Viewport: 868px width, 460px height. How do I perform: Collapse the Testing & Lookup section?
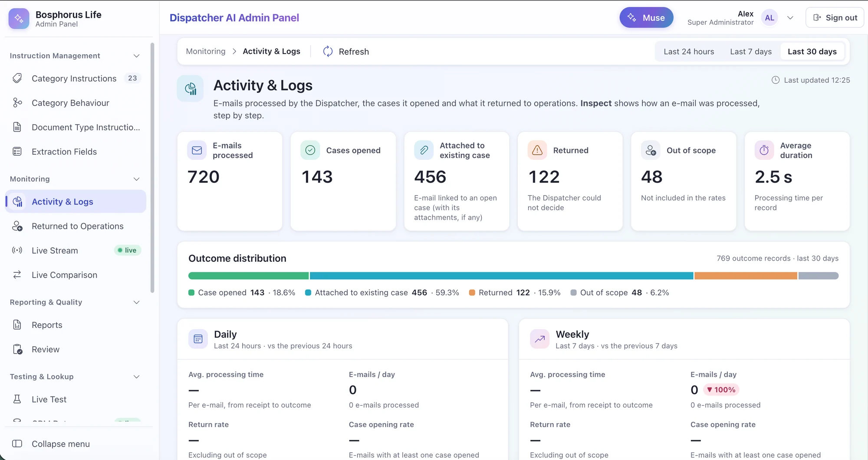coord(136,377)
